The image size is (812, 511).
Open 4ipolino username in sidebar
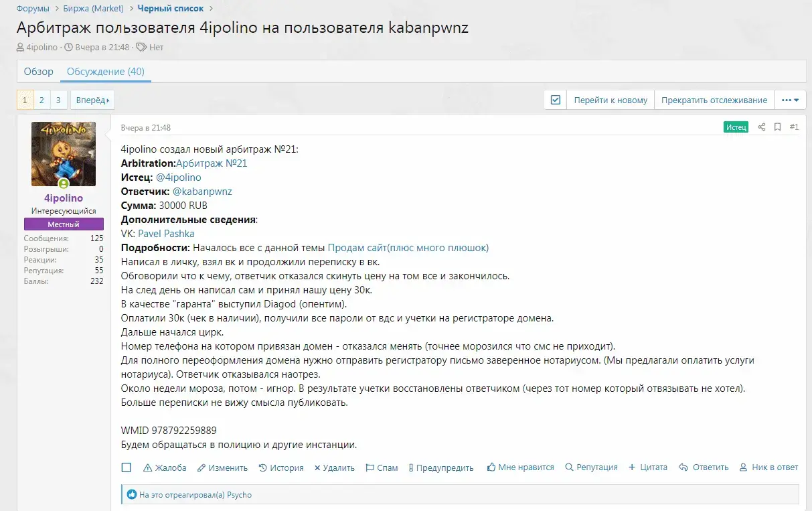(x=64, y=198)
